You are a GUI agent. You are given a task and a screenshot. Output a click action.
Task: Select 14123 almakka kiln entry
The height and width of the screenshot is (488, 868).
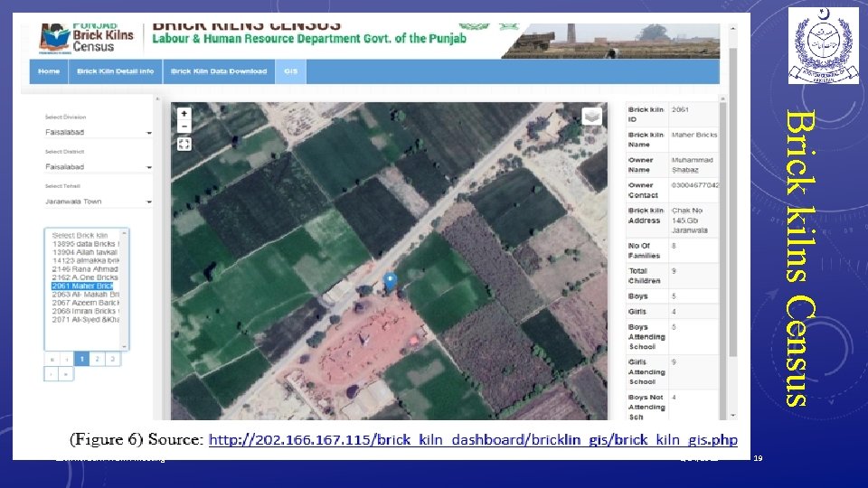pos(85,260)
